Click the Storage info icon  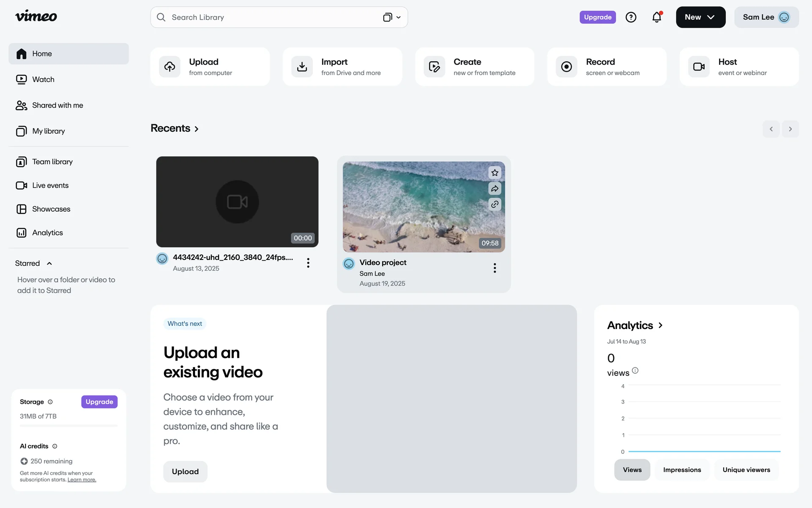point(50,402)
